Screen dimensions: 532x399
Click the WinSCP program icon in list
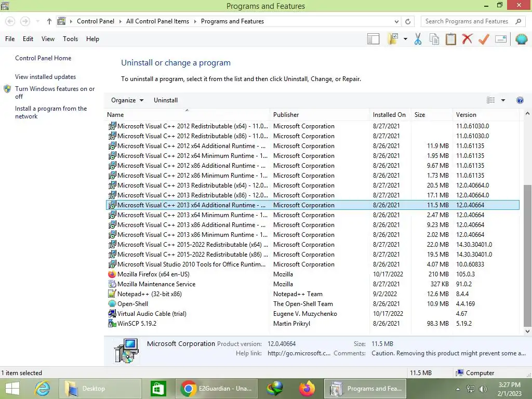pos(112,323)
